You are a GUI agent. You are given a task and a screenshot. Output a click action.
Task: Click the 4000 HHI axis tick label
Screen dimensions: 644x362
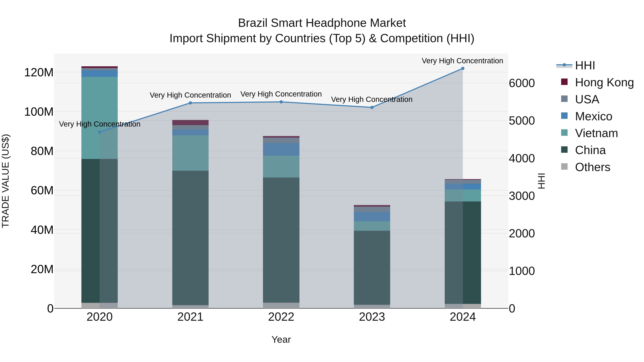(x=522, y=158)
